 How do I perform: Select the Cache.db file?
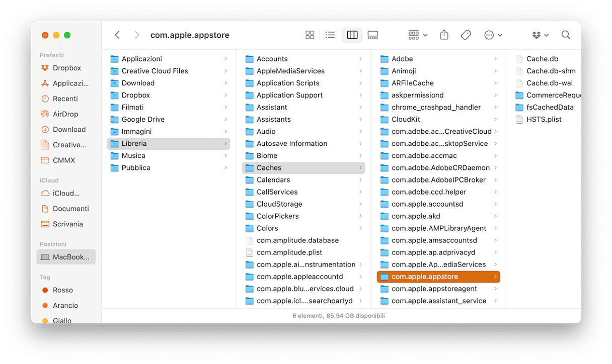pos(547,59)
